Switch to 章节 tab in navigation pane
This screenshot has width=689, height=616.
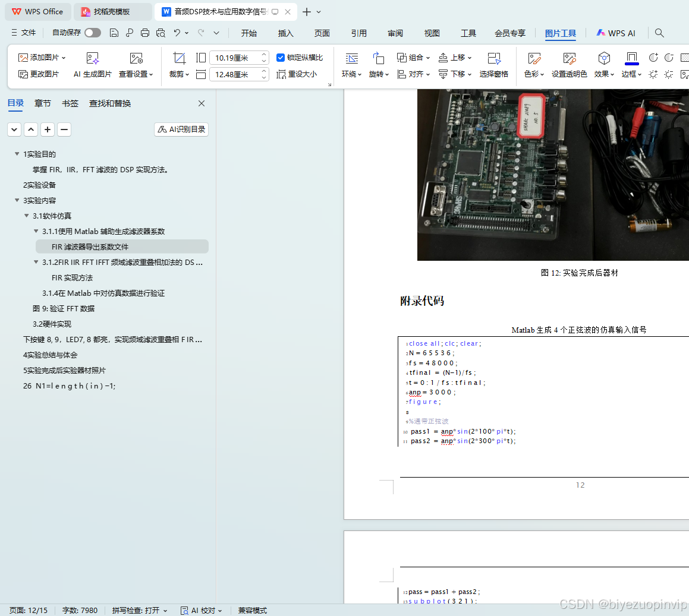[43, 103]
